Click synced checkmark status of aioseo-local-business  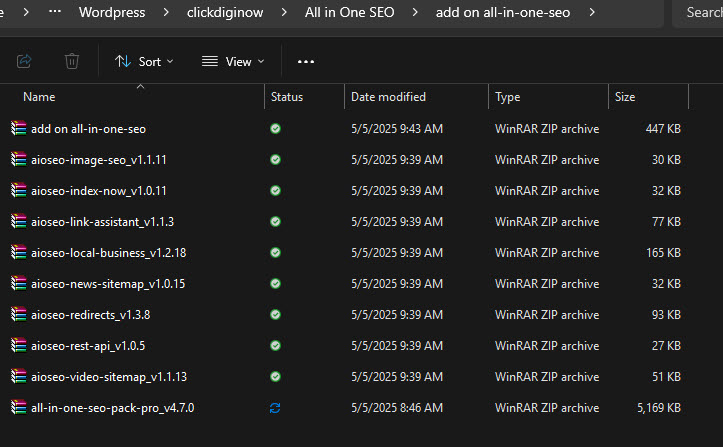(275, 253)
